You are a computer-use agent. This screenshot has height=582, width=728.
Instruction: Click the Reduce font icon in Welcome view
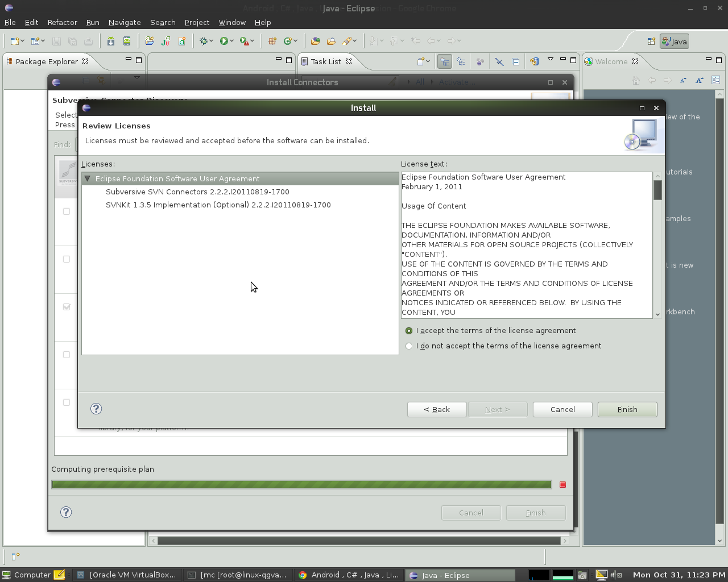pyautogui.click(x=683, y=80)
